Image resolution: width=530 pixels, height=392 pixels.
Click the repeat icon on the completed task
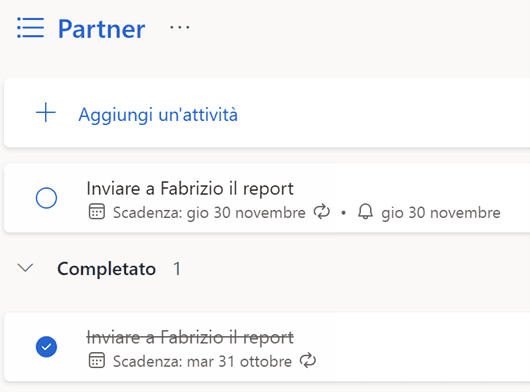(308, 360)
